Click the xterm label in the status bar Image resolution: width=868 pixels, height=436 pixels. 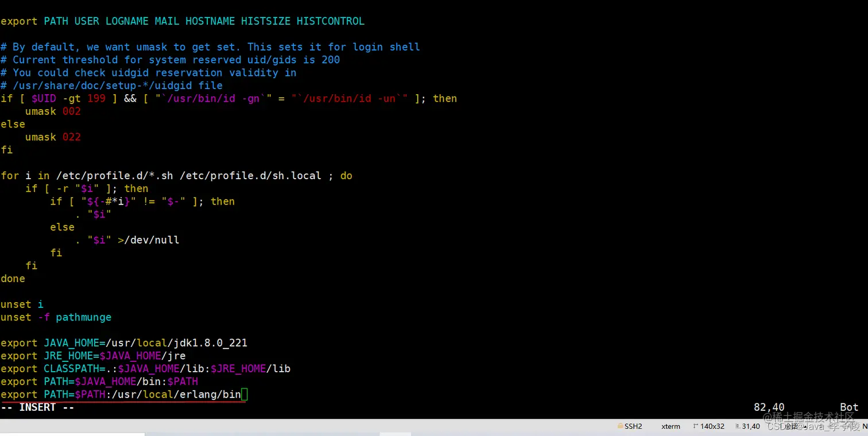(671, 426)
